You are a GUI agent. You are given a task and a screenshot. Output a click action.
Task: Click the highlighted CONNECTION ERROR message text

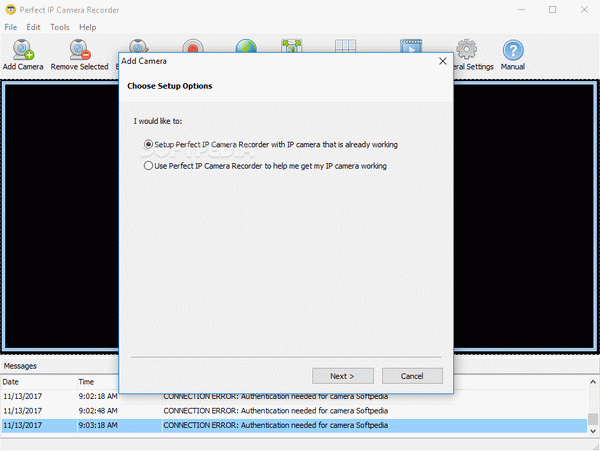[276, 425]
